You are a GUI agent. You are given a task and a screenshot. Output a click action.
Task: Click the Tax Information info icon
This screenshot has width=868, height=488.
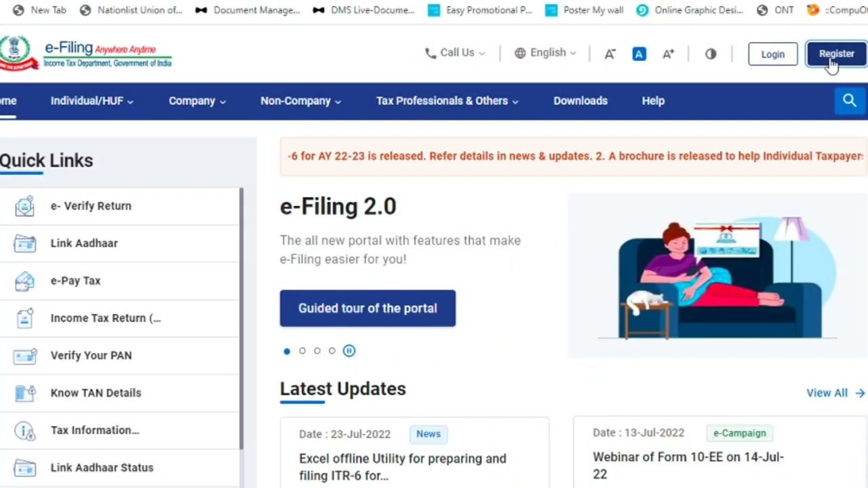point(24,430)
